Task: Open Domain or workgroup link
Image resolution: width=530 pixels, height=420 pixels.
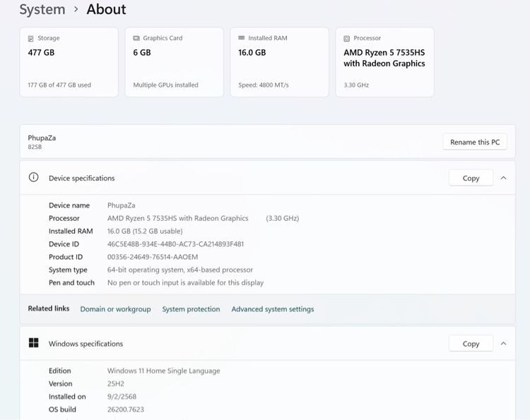Action: [x=115, y=309]
